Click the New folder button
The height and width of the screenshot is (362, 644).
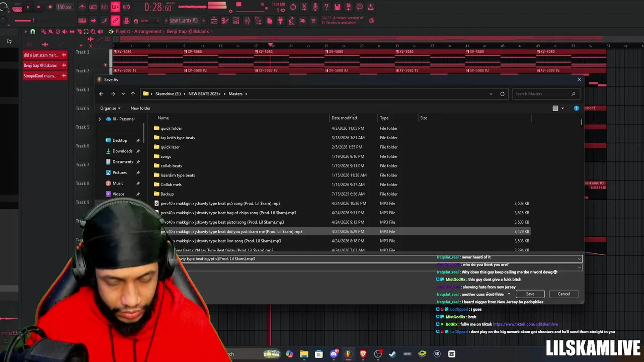click(x=140, y=108)
